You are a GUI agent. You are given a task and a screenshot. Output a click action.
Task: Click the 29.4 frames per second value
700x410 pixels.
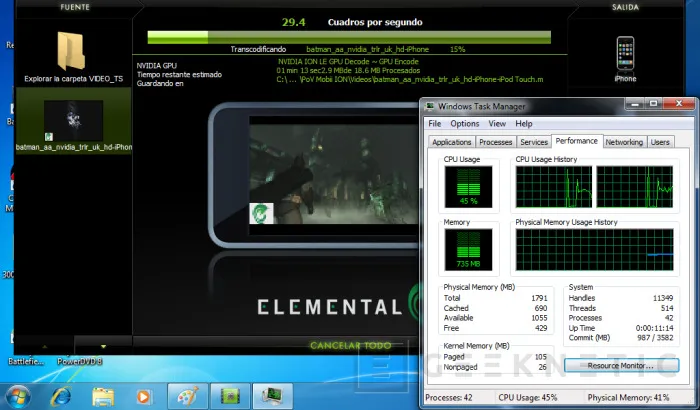pyautogui.click(x=293, y=22)
